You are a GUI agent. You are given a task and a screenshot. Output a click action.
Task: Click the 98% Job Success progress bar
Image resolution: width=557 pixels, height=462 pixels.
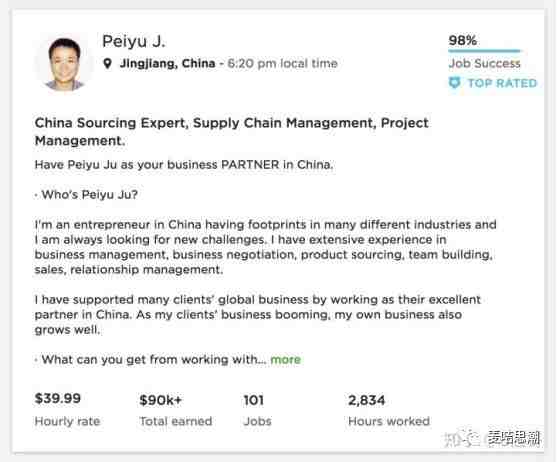tap(484, 51)
